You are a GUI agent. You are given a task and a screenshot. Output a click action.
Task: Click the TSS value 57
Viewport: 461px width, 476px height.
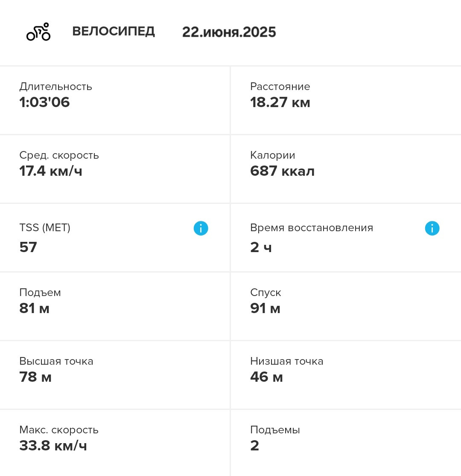coord(28,247)
